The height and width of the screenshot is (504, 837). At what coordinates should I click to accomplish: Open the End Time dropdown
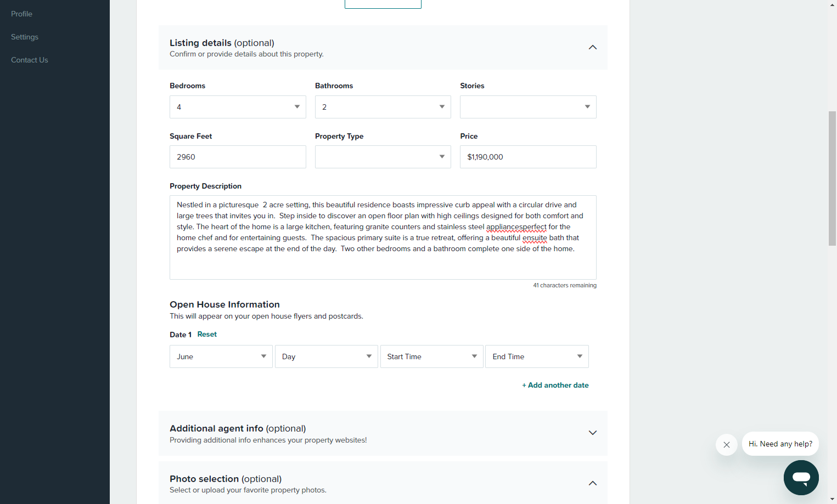click(537, 356)
